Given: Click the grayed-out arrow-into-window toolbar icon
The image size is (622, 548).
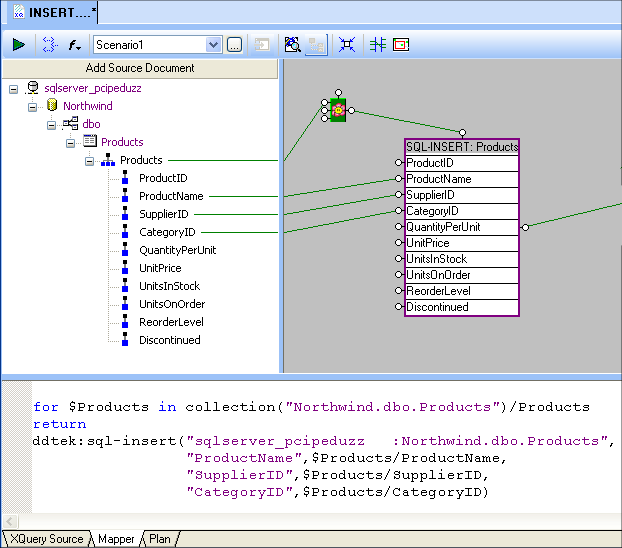Looking at the screenshot, I should [x=262, y=44].
